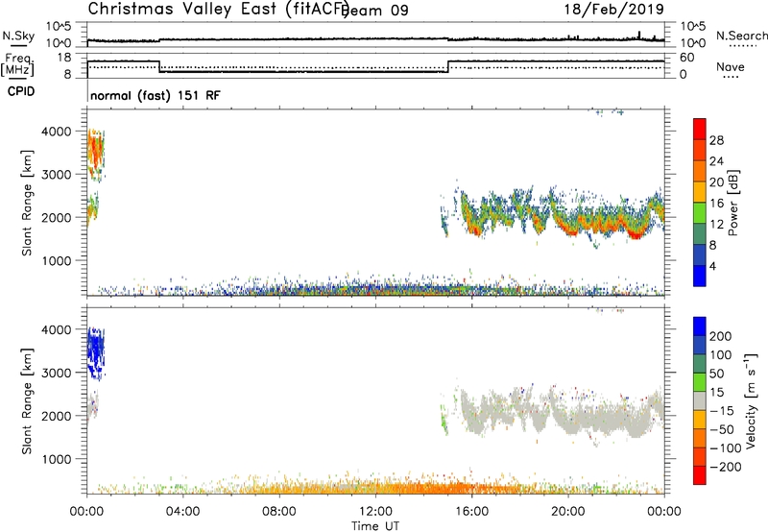
Task: Click the gray velocity band after 16:00
Action: pyautogui.click(x=564, y=414)
